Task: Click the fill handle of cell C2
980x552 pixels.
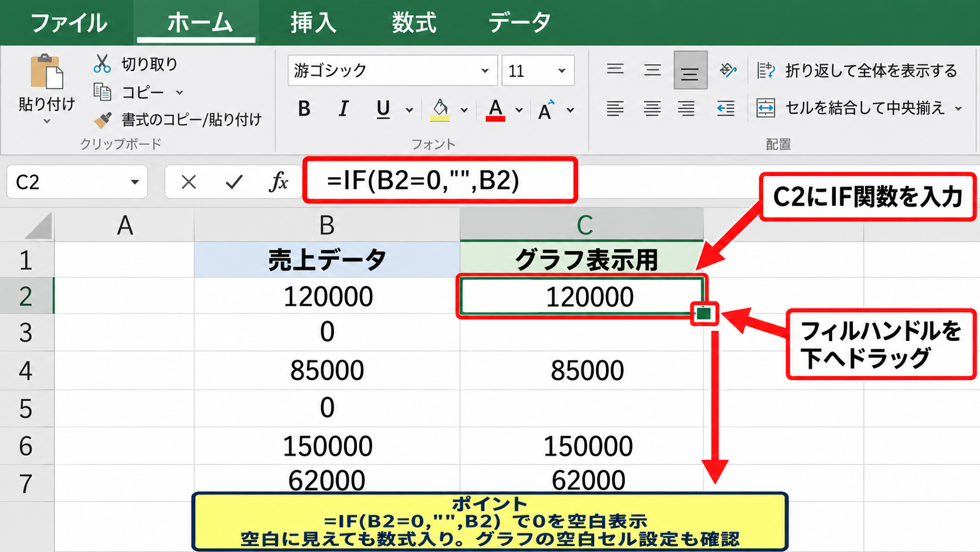Action: pos(704,314)
